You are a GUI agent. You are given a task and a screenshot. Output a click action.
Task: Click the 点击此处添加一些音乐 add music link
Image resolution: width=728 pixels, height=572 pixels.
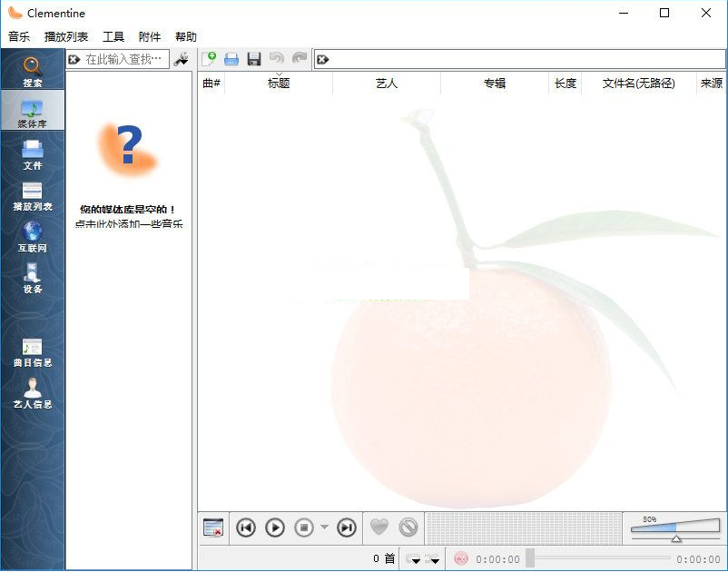point(129,223)
